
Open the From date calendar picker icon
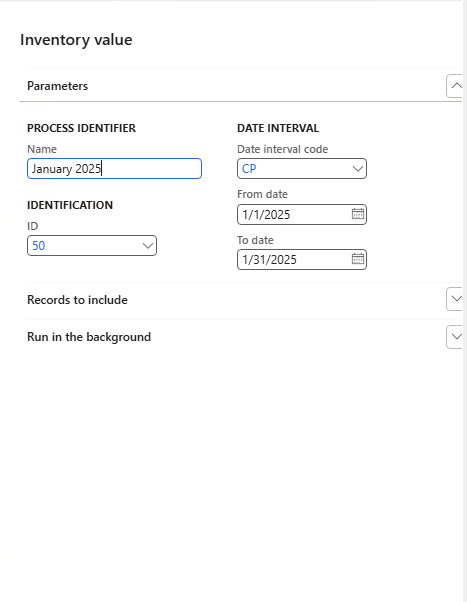pyautogui.click(x=358, y=214)
